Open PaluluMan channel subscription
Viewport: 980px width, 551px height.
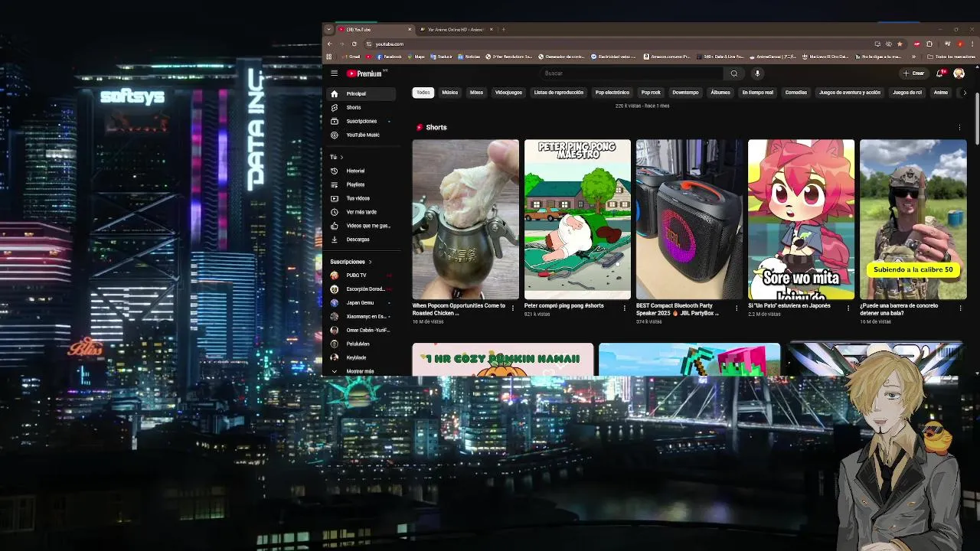362,344
